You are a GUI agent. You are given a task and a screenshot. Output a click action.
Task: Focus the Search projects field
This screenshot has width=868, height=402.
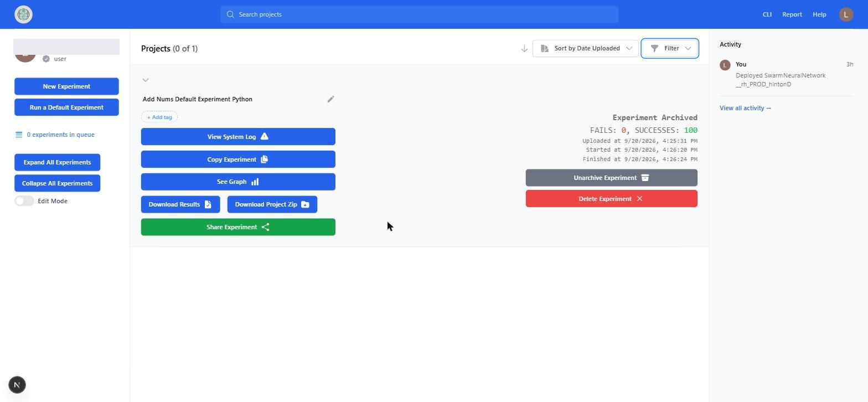419,14
